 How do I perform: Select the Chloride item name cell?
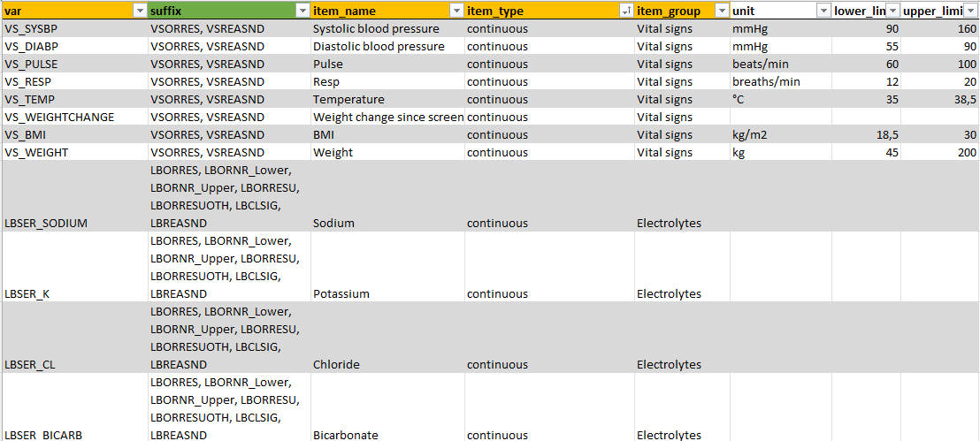tap(387, 338)
